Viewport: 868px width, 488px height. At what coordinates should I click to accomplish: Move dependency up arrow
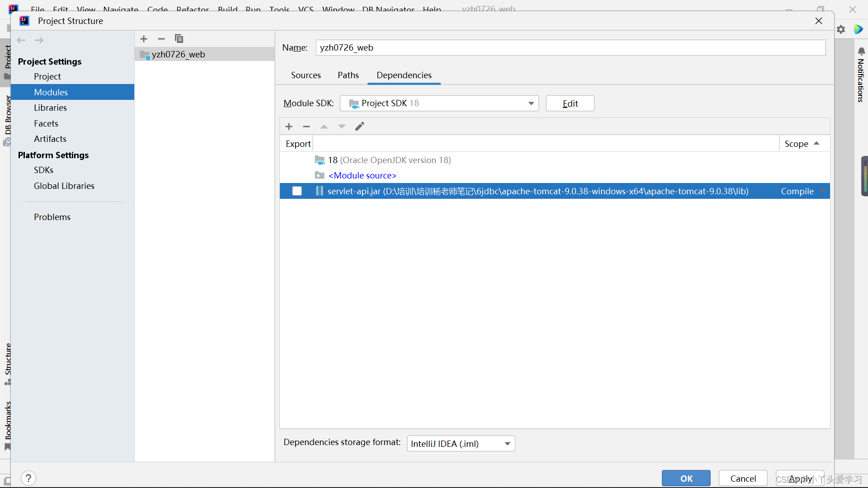(324, 127)
